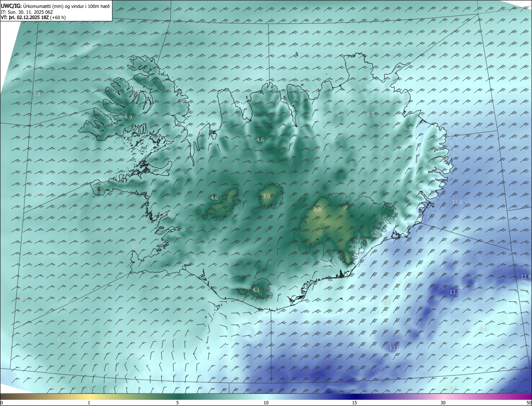
Task: Click the 4.6 value in north Iceland
Action: (x=260, y=140)
